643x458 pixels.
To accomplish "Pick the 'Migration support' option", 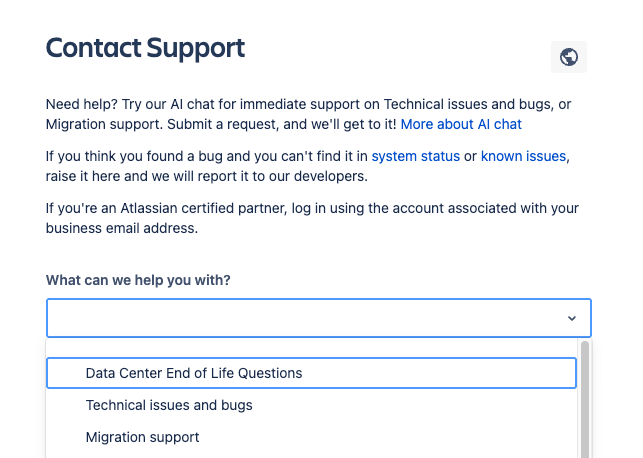I will (x=142, y=437).
